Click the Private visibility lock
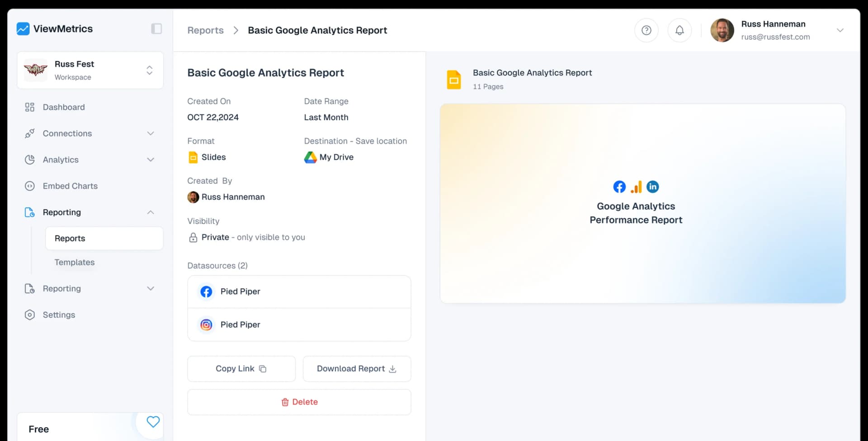The width and height of the screenshot is (868, 441). pyautogui.click(x=193, y=237)
